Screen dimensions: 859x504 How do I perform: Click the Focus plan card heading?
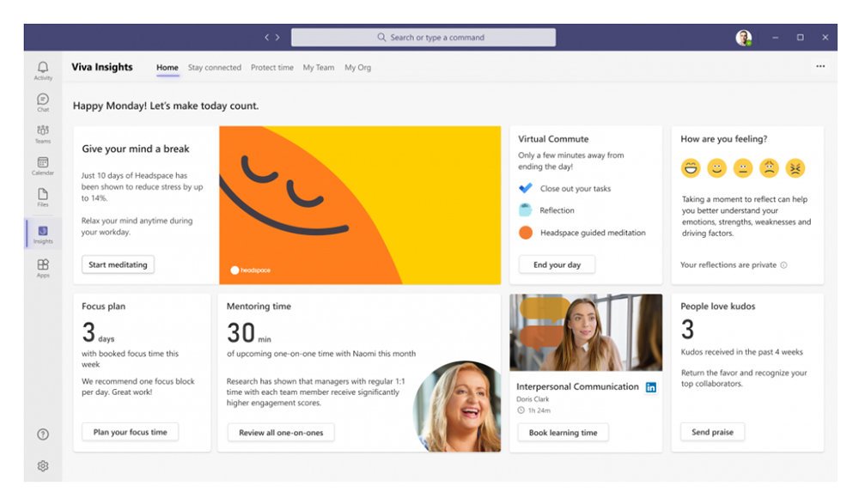104,307
